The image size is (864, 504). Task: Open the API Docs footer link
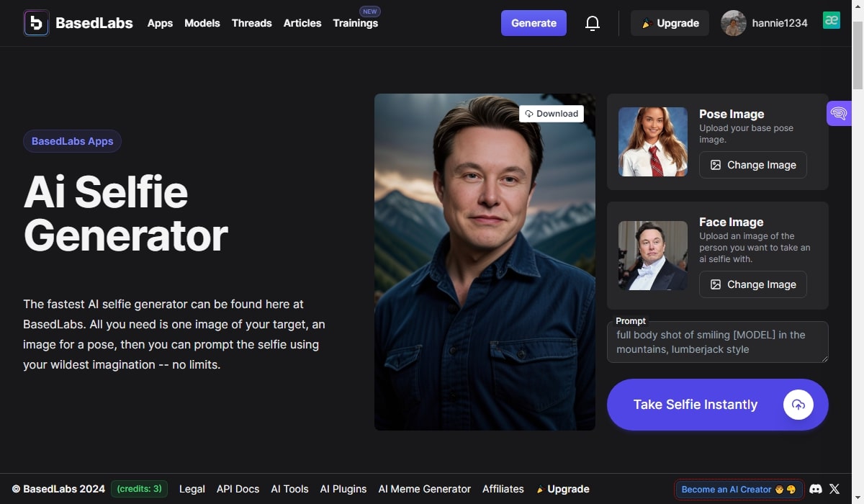point(238,489)
